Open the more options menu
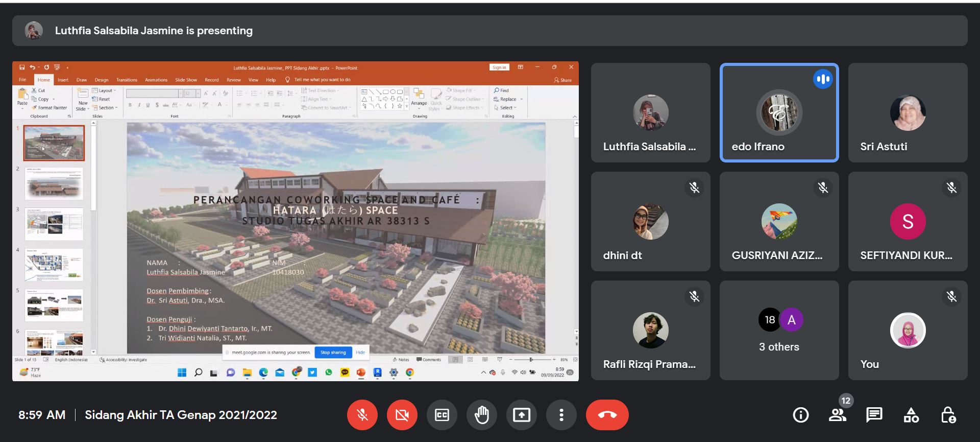This screenshot has height=442, width=980. [561, 415]
